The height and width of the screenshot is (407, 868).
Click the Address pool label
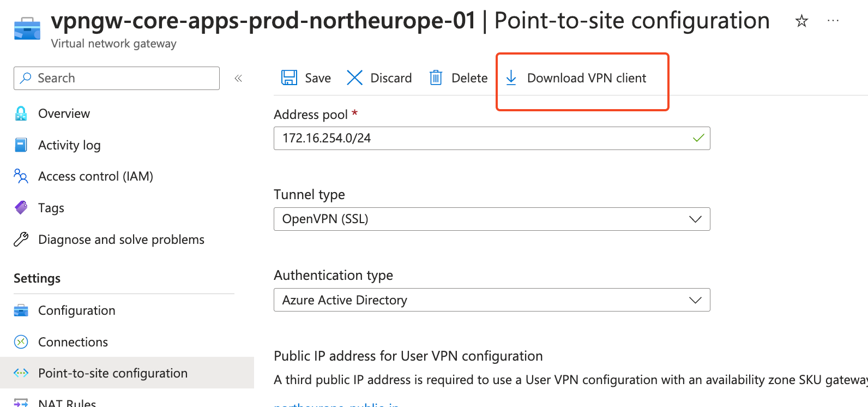click(x=311, y=115)
